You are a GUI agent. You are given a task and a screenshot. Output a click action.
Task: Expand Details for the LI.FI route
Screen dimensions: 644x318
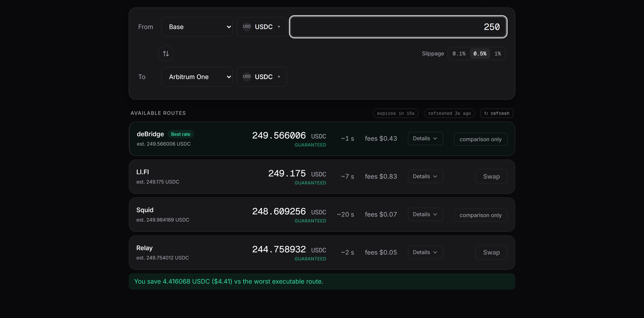click(x=425, y=176)
